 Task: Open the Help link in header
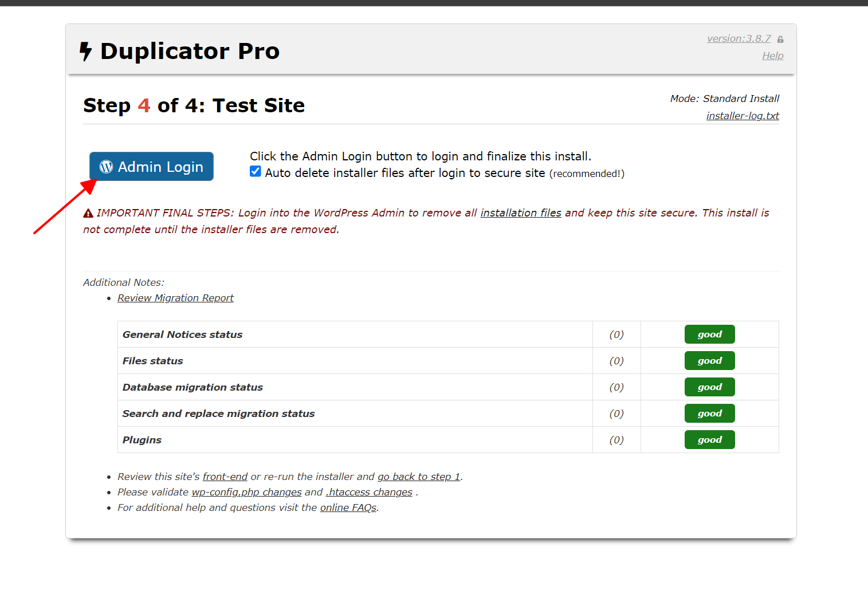tap(772, 56)
